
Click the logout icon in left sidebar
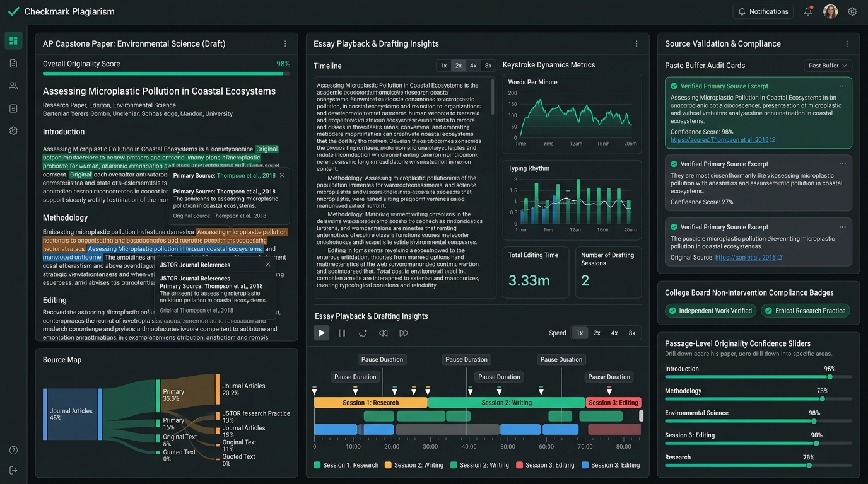(x=13, y=470)
